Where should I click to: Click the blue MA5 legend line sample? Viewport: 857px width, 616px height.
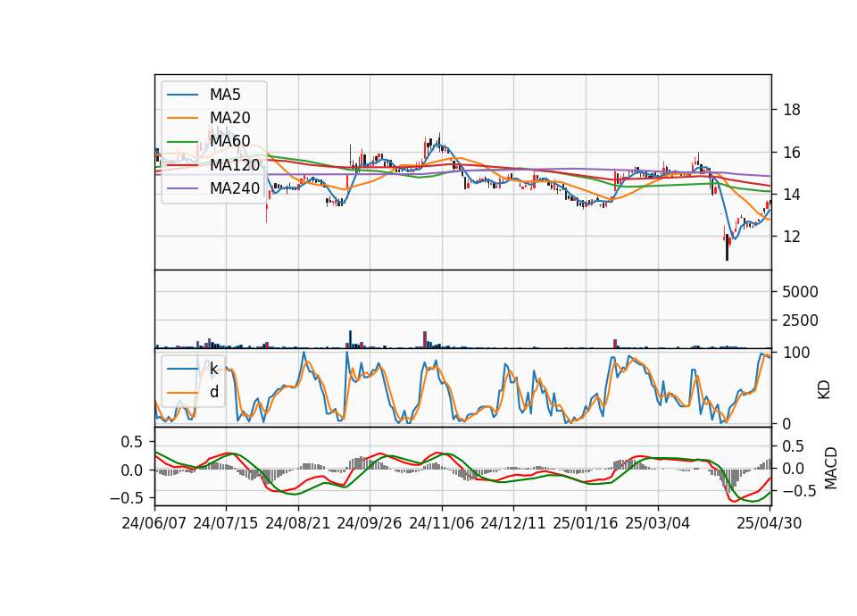click(182, 95)
